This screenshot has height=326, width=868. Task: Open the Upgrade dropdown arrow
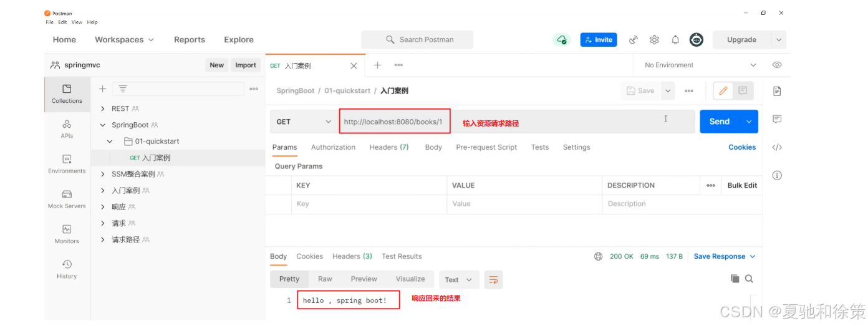pos(779,40)
